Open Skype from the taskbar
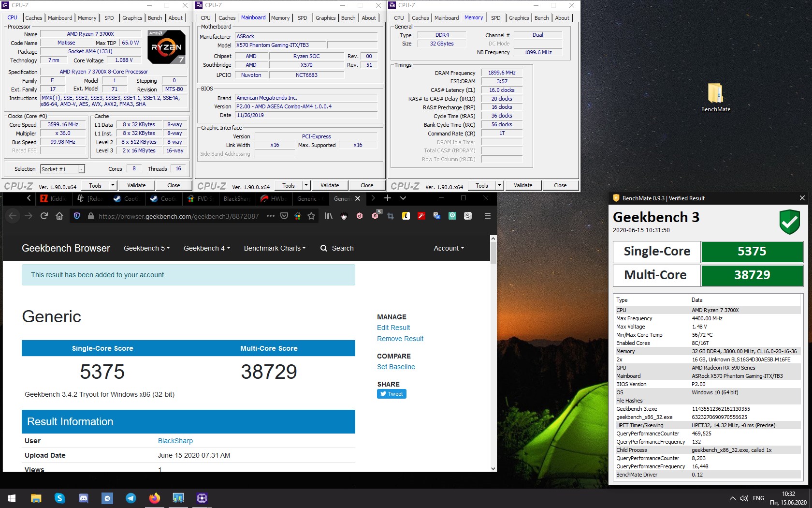The height and width of the screenshot is (508, 812). pos(59,498)
